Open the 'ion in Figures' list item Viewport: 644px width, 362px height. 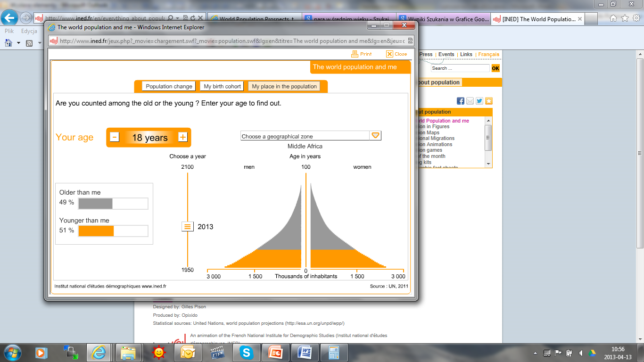click(x=434, y=127)
